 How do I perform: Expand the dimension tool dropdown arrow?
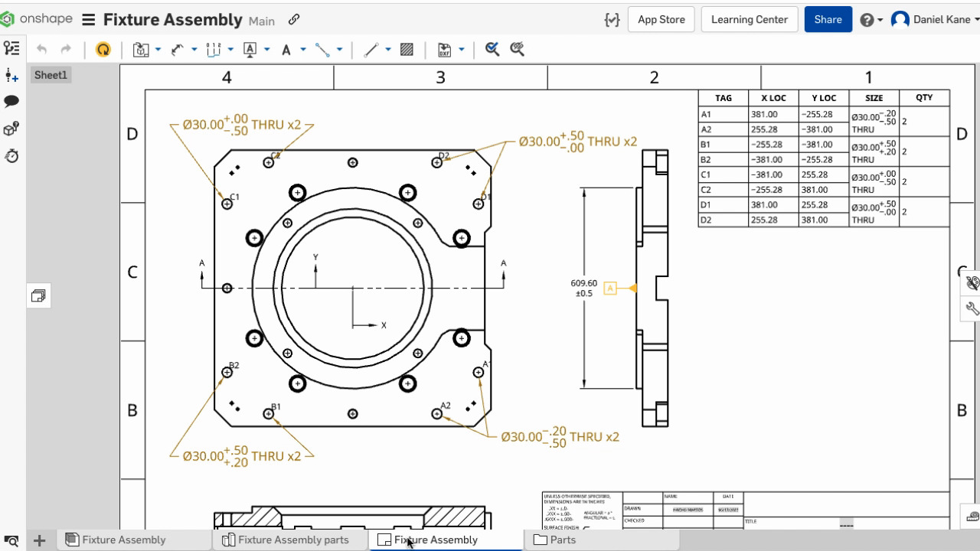point(194,50)
